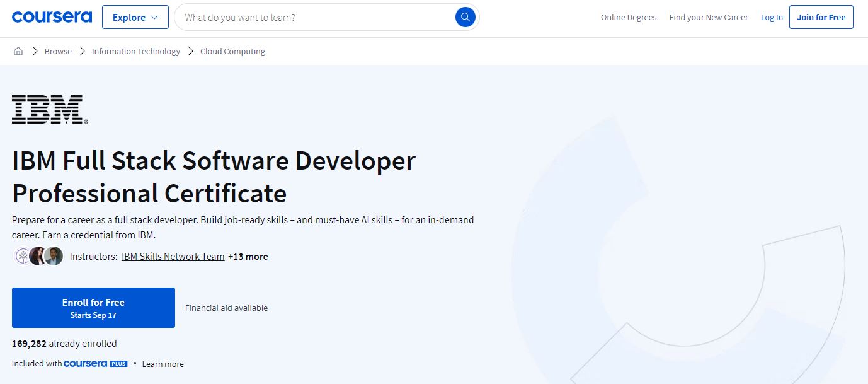Click the Log In link
Screen dimensions: 868x384
tap(772, 17)
